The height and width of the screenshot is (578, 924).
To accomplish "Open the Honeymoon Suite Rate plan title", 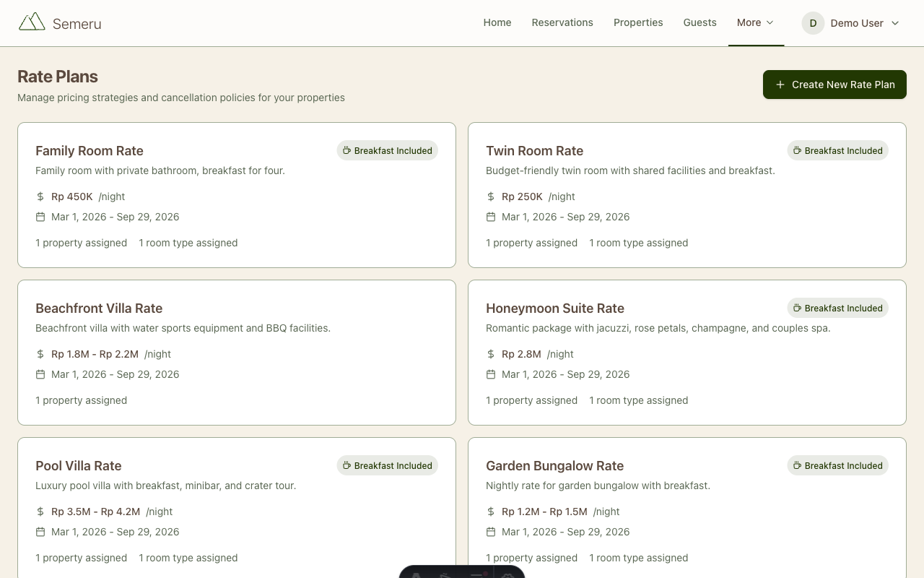I will coord(555,309).
